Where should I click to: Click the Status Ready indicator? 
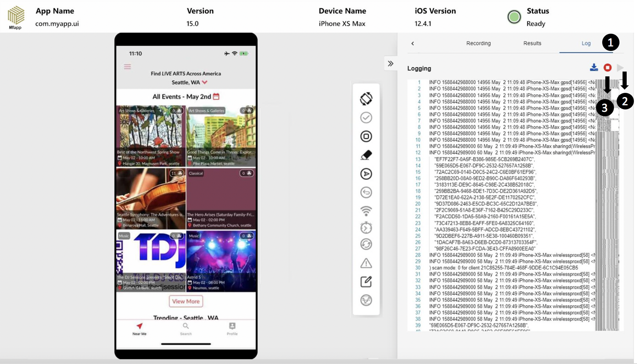point(514,17)
